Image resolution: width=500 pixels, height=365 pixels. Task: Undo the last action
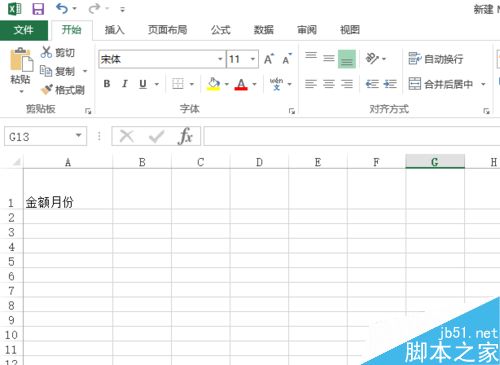62,8
